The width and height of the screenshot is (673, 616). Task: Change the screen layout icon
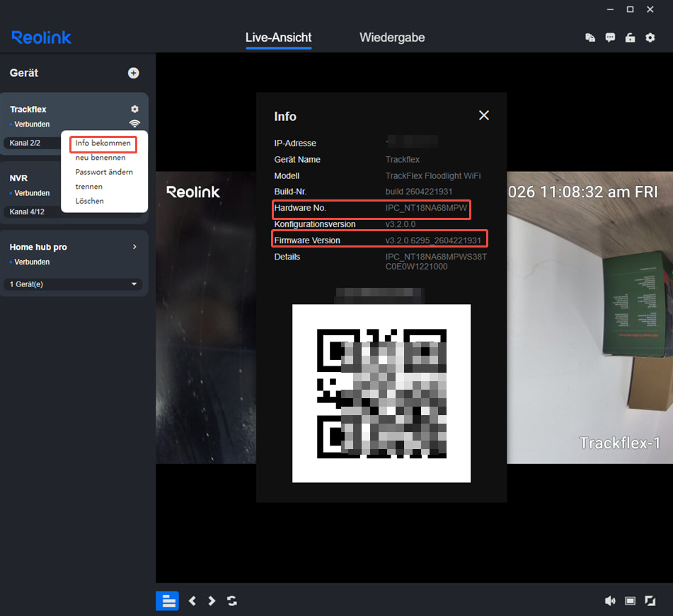coord(630,600)
